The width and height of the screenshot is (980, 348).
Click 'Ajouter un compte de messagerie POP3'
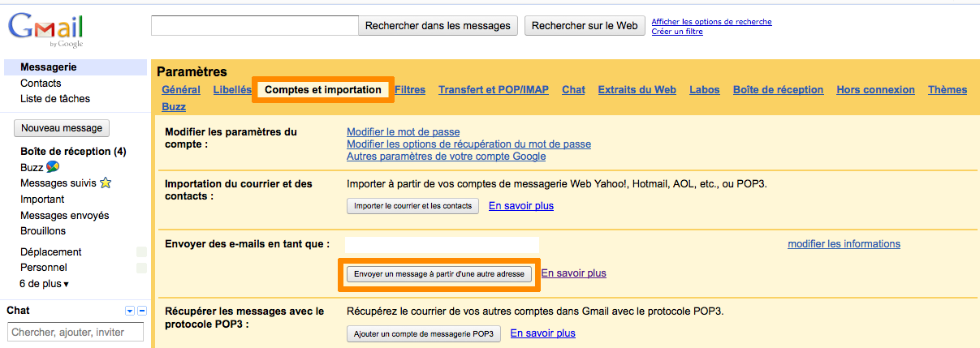coord(424,333)
